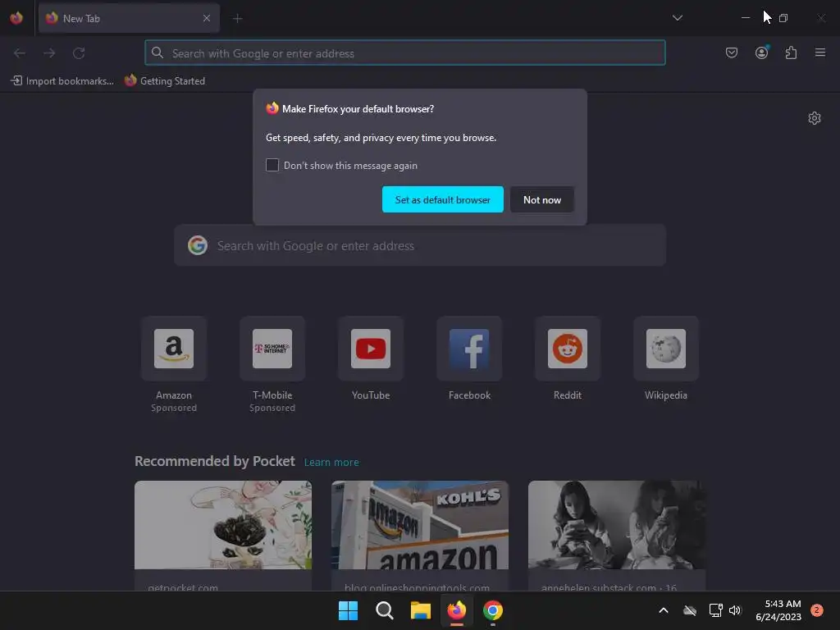This screenshot has width=840, height=630.
Task: Open the Kohl's Amazon story thumbnail
Action: click(420, 525)
